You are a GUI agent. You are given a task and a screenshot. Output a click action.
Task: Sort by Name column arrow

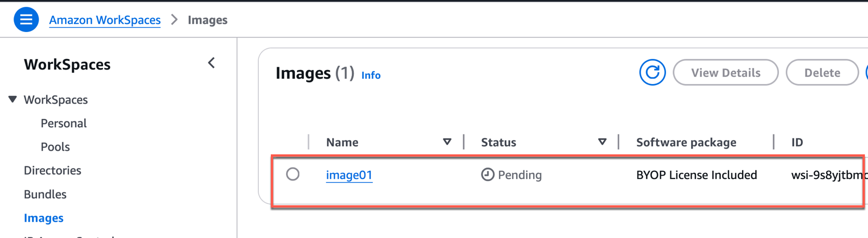[447, 142]
